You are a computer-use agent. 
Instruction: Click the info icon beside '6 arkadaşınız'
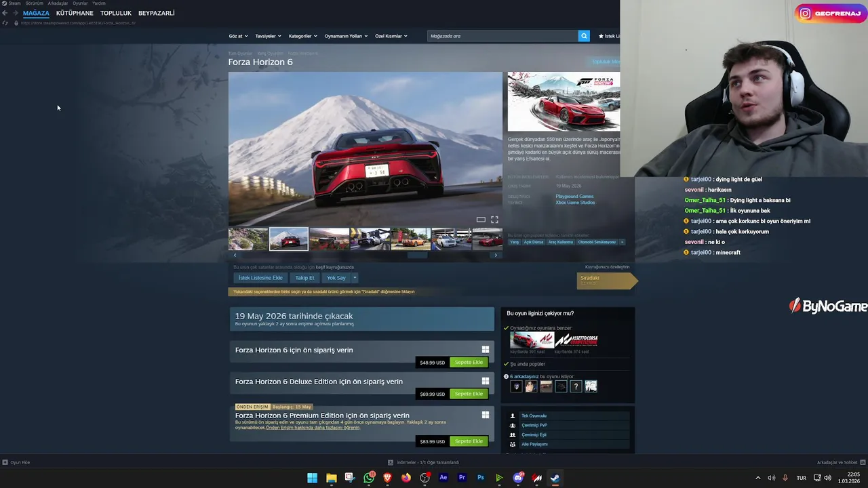pyautogui.click(x=506, y=376)
